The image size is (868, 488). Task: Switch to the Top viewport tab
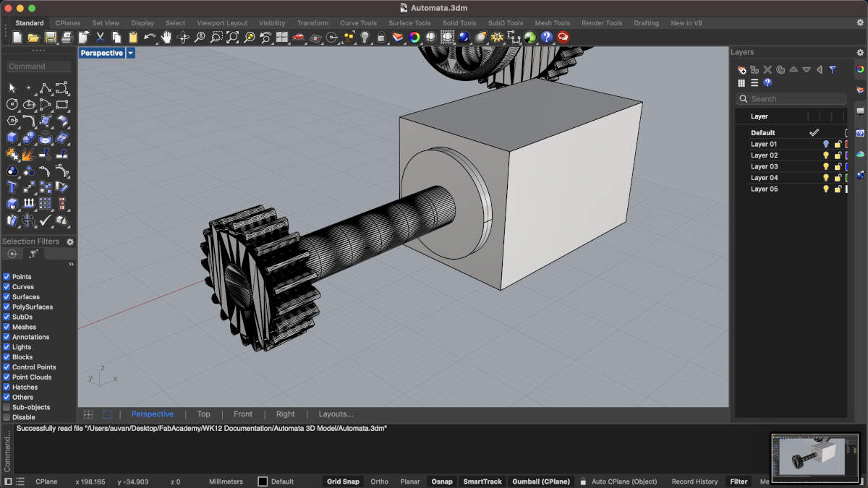204,414
